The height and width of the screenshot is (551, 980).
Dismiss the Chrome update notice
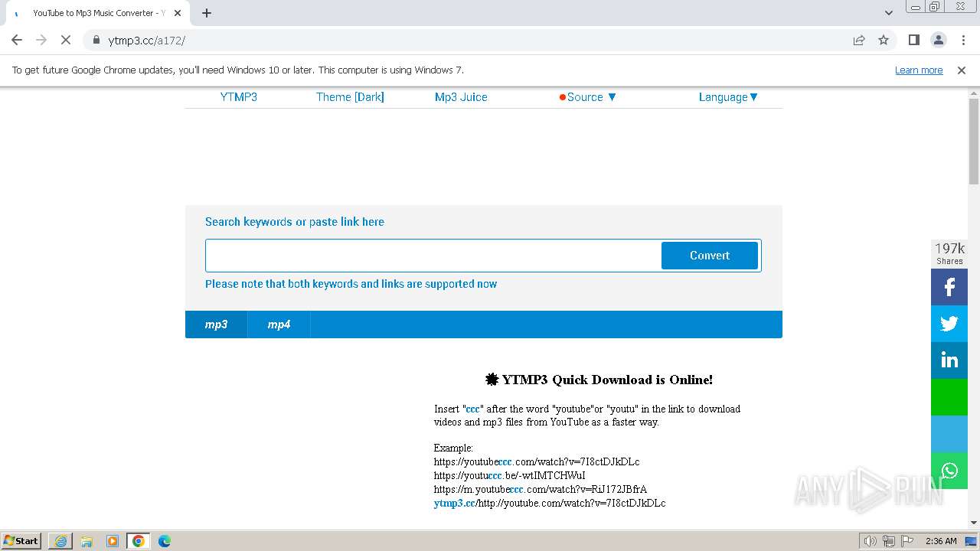tap(962, 70)
